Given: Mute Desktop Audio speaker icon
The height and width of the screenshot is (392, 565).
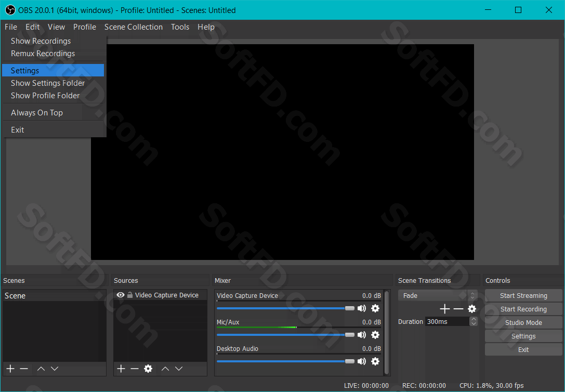Looking at the screenshot, I should pyautogui.click(x=361, y=361).
